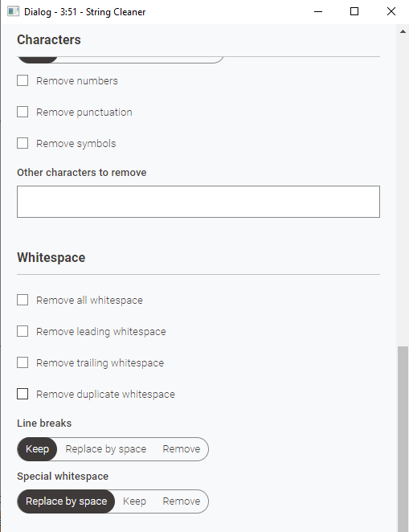Screen dimensions: 409x532
Task: Minimize the String Cleaner dialog
Action: click(x=318, y=11)
